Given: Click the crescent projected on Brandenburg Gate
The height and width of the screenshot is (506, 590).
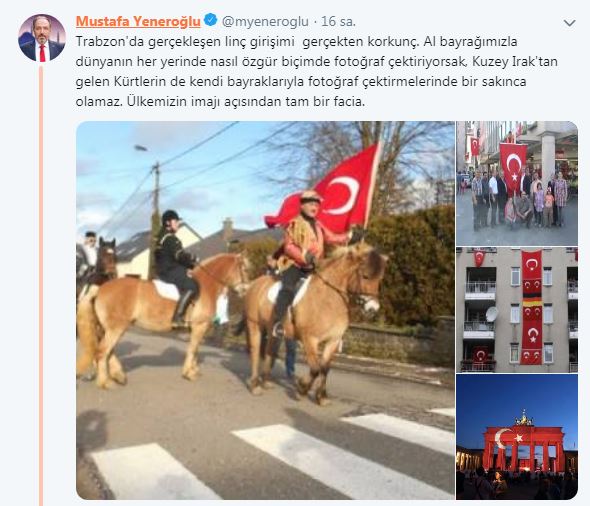Looking at the screenshot, I should 502,438.
